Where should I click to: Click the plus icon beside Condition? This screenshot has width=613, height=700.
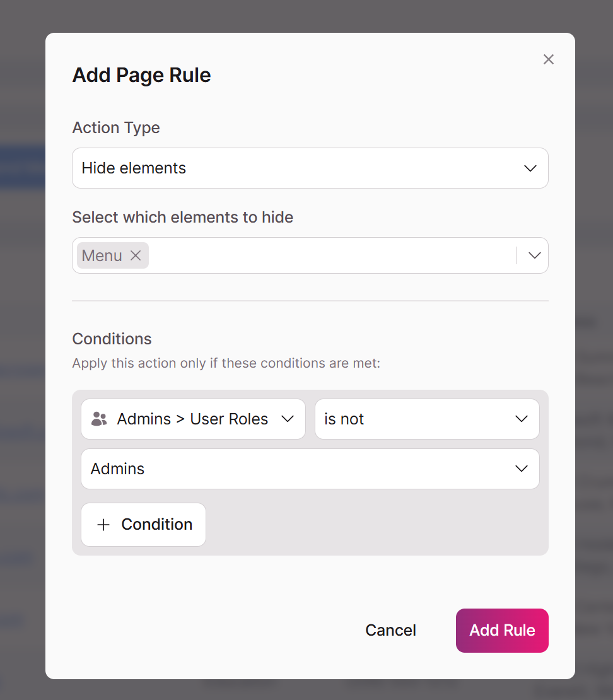(x=103, y=525)
